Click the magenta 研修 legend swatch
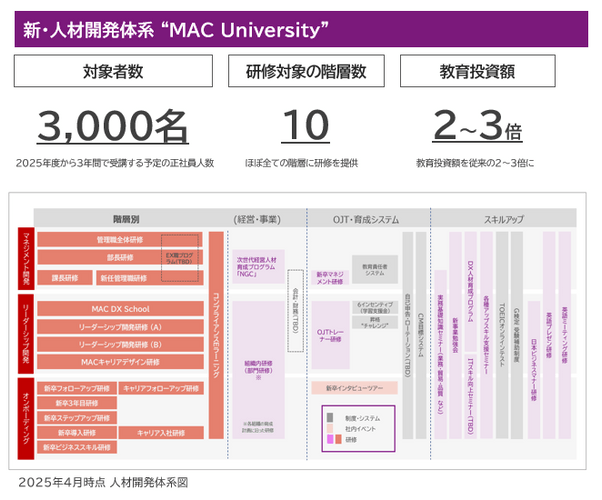This screenshot has width=602, height=500. [x=330, y=439]
